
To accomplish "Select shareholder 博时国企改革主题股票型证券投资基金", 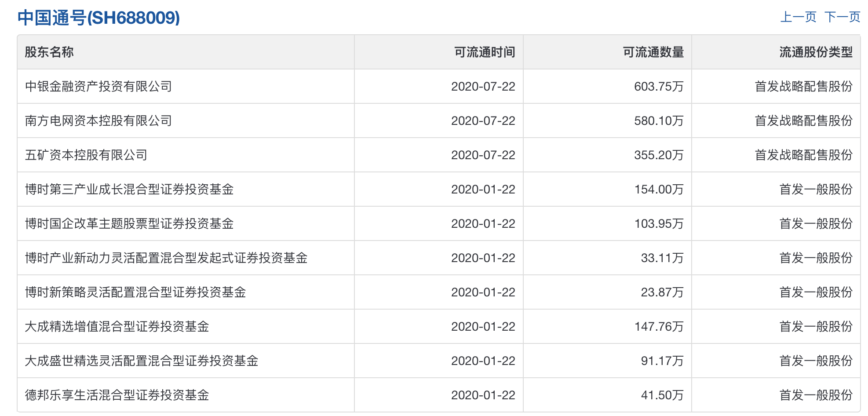I will pos(131,223).
